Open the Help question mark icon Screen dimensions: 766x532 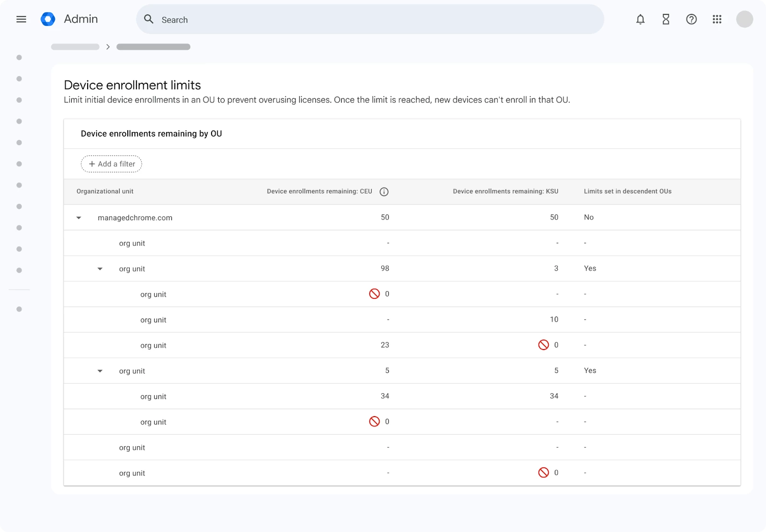tap(691, 19)
